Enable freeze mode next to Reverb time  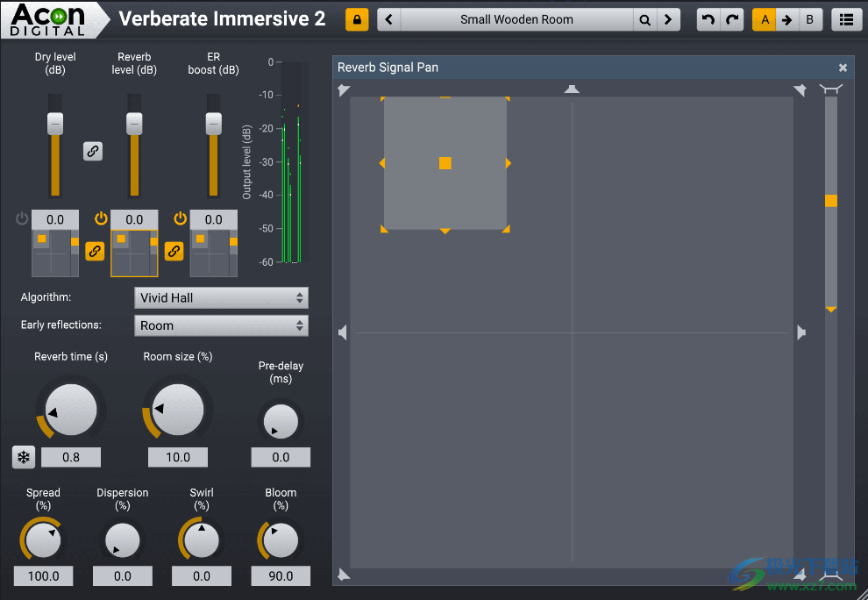[23, 457]
